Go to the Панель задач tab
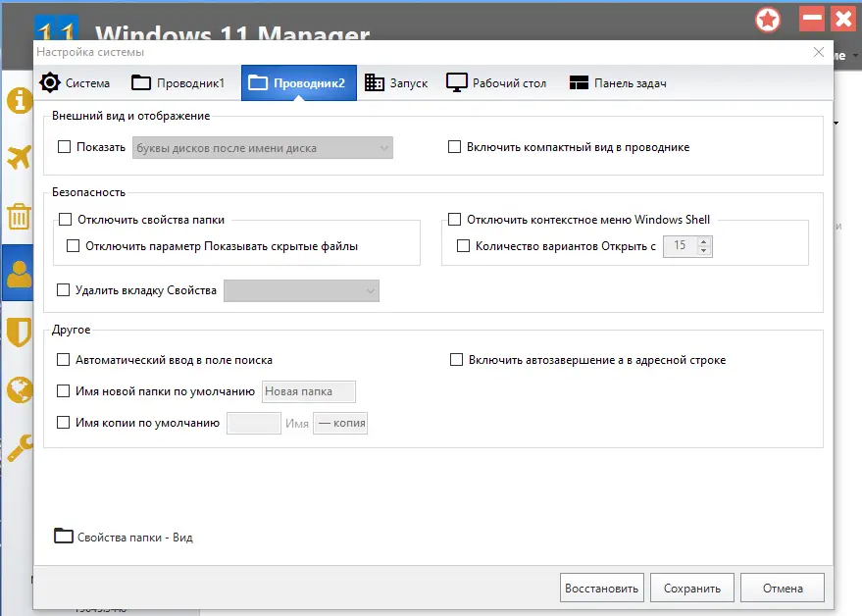Image resolution: width=862 pixels, height=616 pixels. pyautogui.click(x=619, y=83)
